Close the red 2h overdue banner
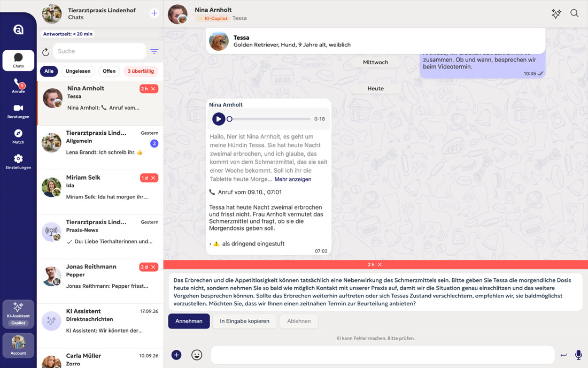Screen dimensions: 588x368 (x=380, y=264)
